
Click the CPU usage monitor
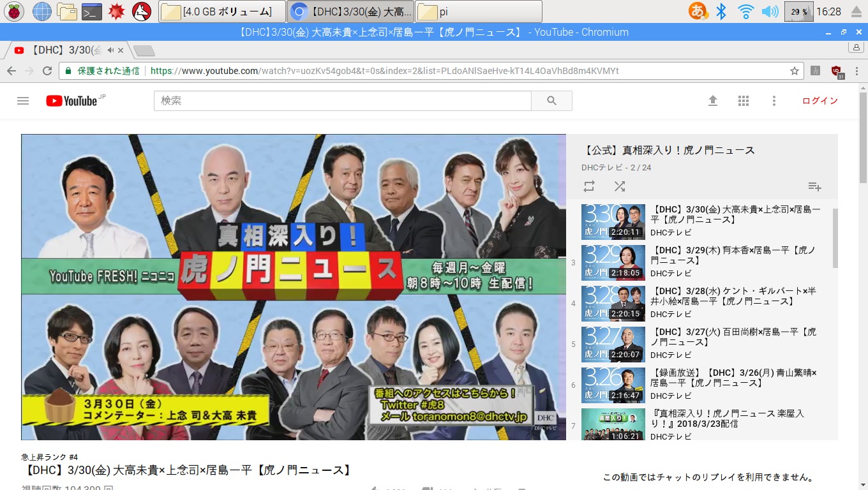click(x=798, y=11)
